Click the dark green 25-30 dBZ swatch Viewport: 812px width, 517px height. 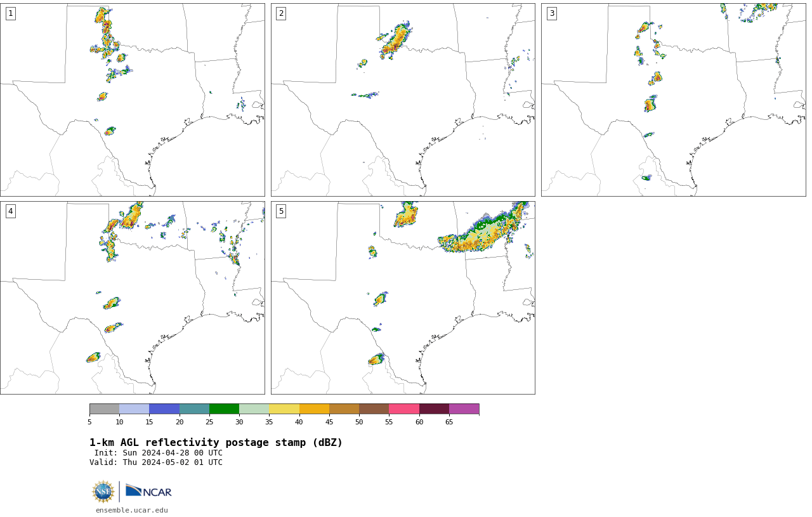click(224, 409)
